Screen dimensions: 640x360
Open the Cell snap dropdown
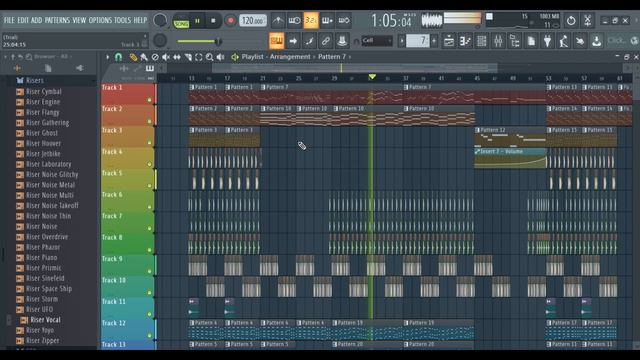coord(377,41)
